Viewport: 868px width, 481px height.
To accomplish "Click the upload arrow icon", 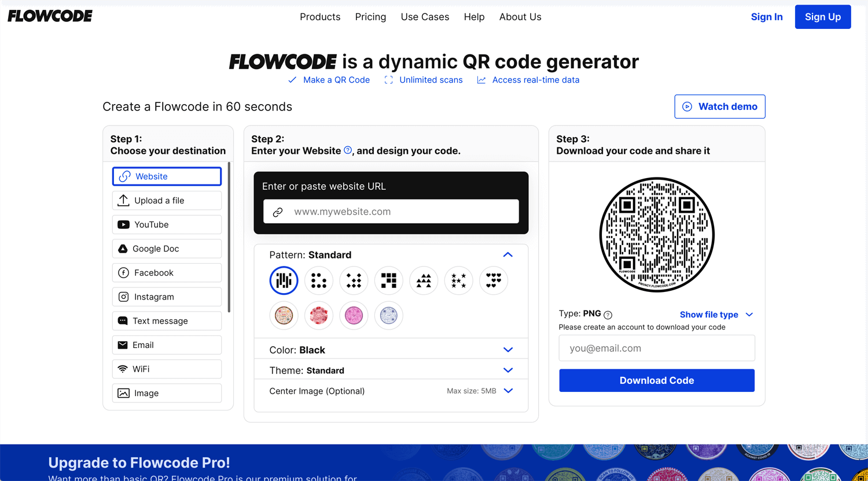I will coord(123,201).
